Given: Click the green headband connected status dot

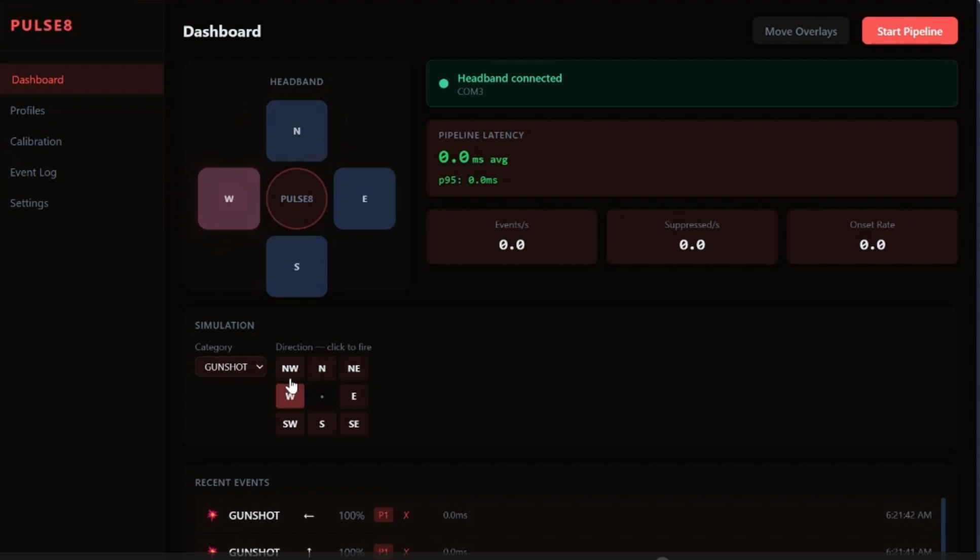Looking at the screenshot, I should point(443,84).
